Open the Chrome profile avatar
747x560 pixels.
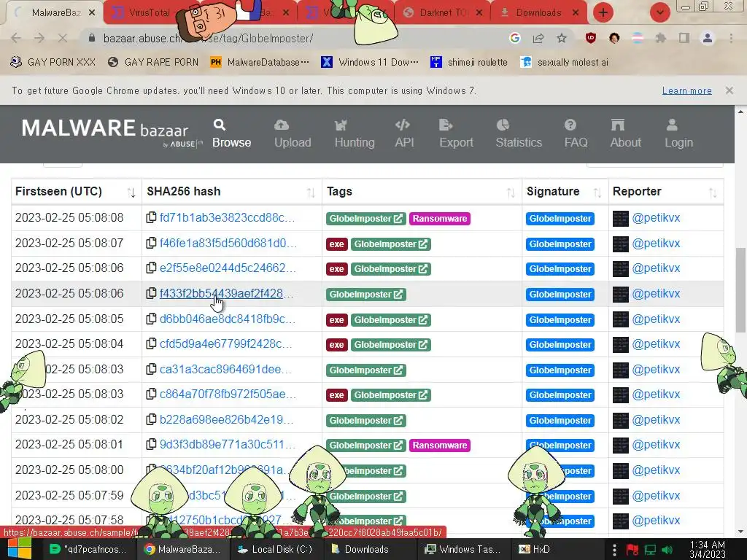(x=708, y=38)
